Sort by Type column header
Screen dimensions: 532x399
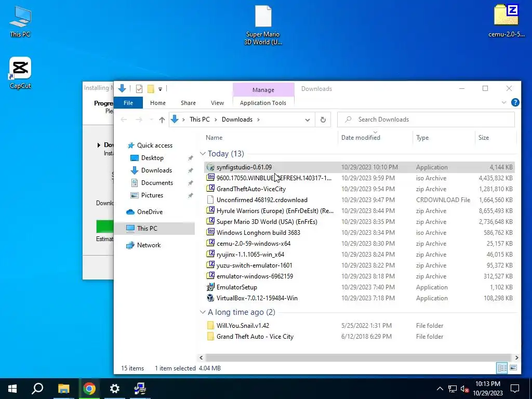422,137
